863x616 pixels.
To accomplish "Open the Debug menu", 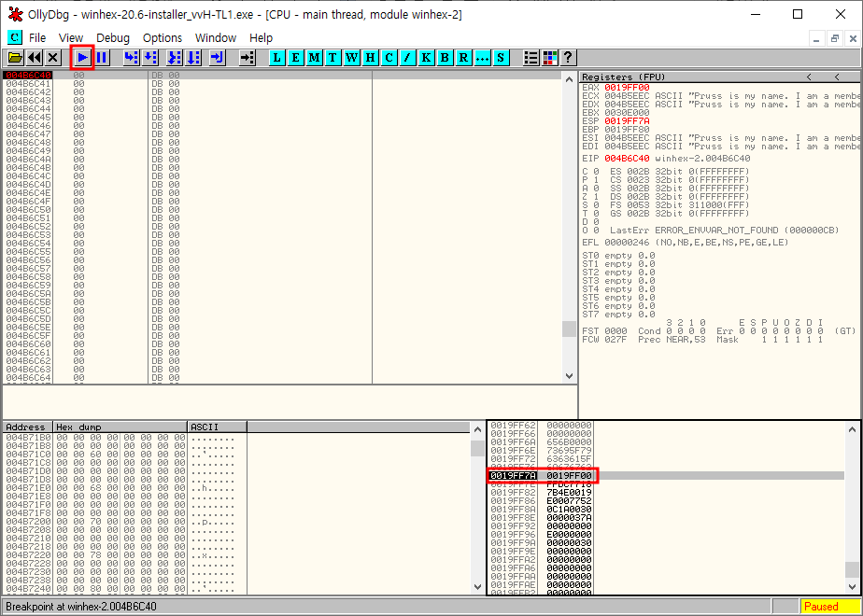I will click(113, 38).
